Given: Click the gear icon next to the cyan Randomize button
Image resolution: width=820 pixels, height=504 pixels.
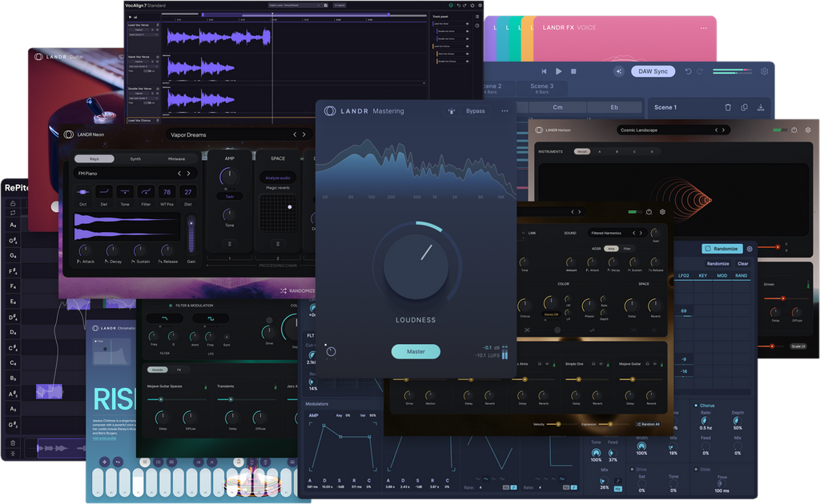Looking at the screenshot, I should [x=750, y=249].
